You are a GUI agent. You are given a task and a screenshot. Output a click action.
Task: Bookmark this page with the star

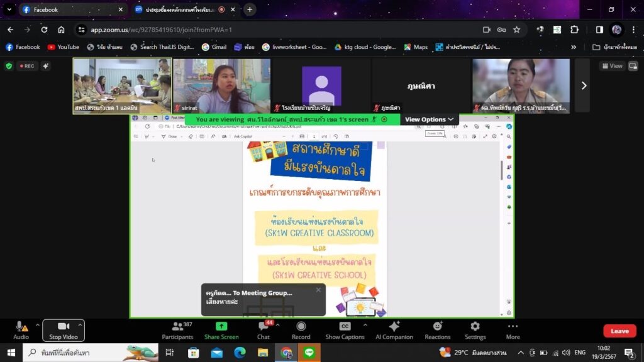pyautogui.click(x=517, y=30)
